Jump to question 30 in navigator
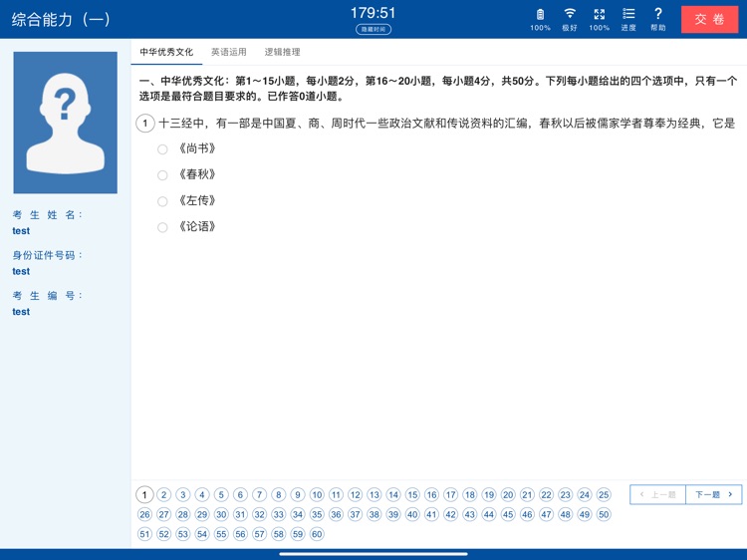Screen dimensions: 747x560 point(221,514)
